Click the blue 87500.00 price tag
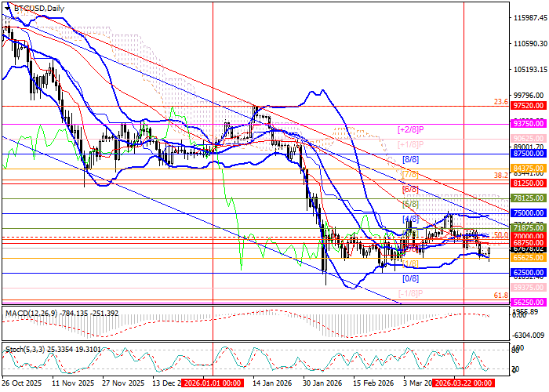This screenshot has width=549, height=392. pos(526,155)
